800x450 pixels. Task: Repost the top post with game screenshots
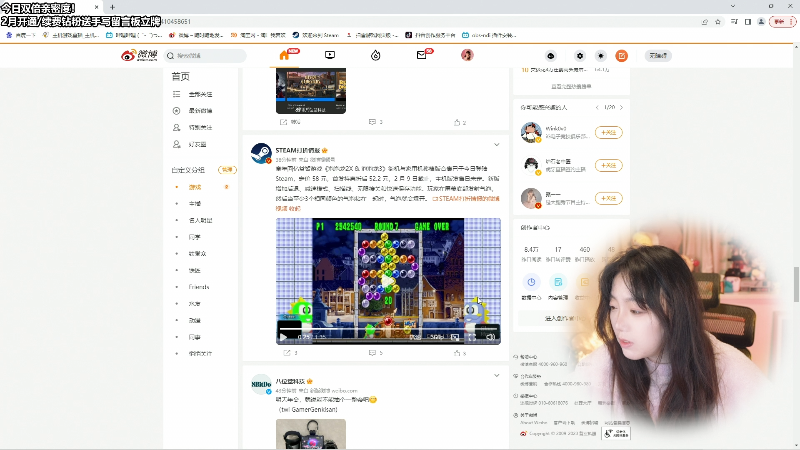click(284, 122)
